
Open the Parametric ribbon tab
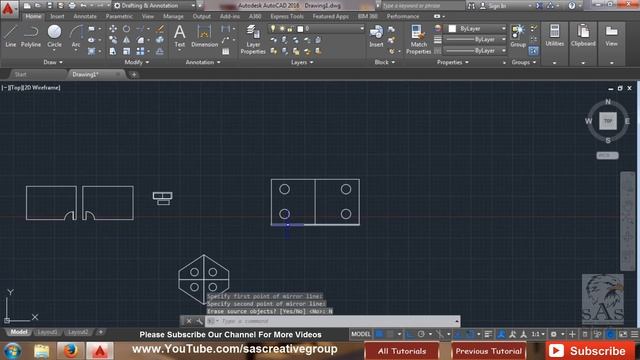(x=119, y=16)
